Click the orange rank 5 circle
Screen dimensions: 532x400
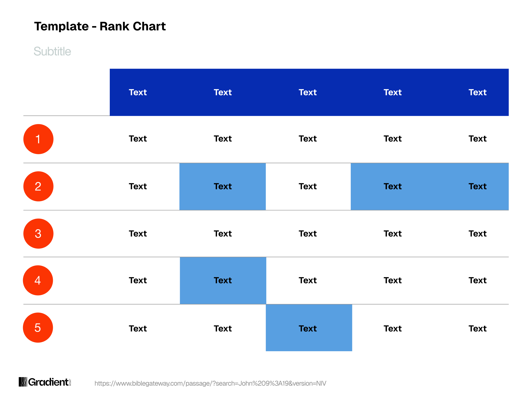pyautogui.click(x=38, y=328)
